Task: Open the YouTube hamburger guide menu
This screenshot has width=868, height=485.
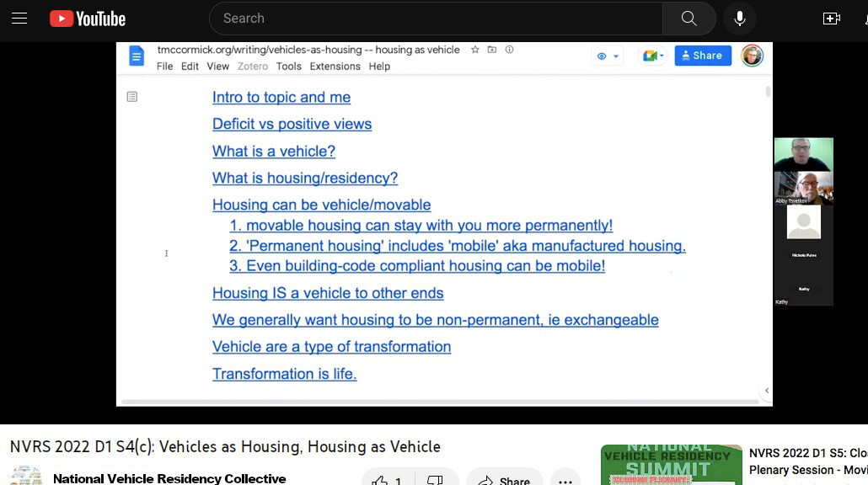Action: click(19, 19)
